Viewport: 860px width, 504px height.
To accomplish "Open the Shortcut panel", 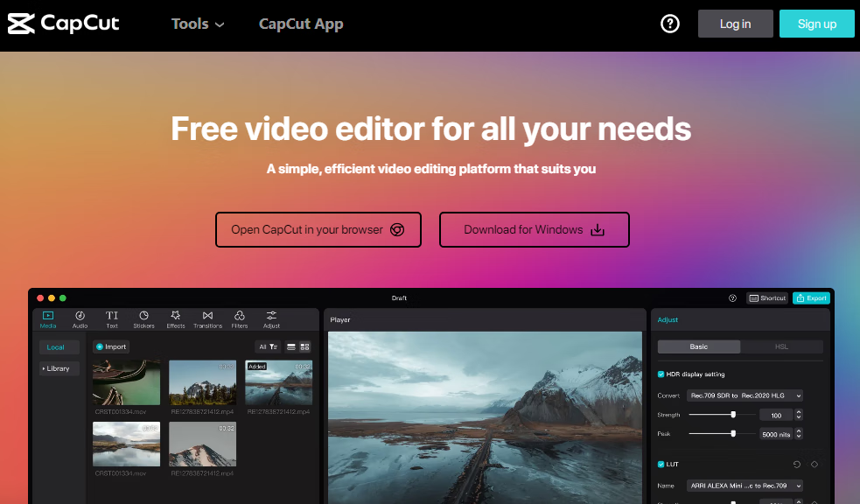I will [x=767, y=297].
